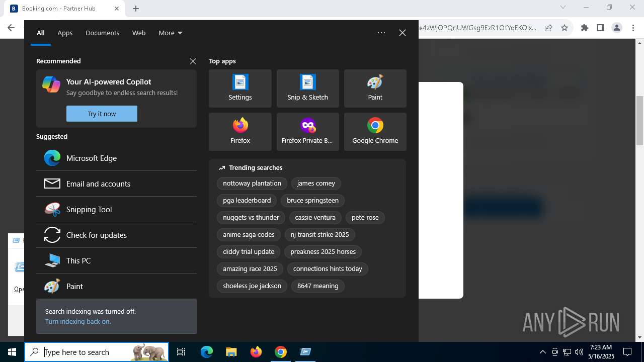The width and height of the screenshot is (644, 362).
Task: Switch to Chrome on taskbar
Action: click(281, 352)
